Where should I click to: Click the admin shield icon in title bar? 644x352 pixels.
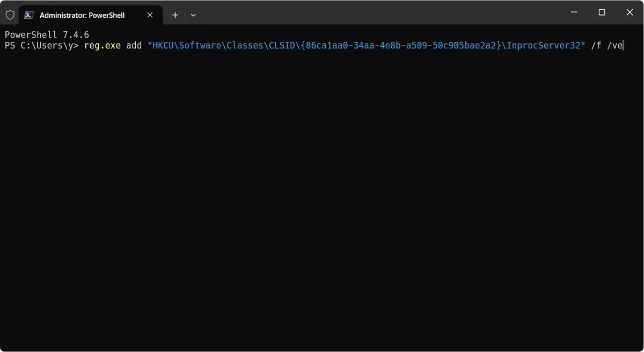click(x=10, y=15)
